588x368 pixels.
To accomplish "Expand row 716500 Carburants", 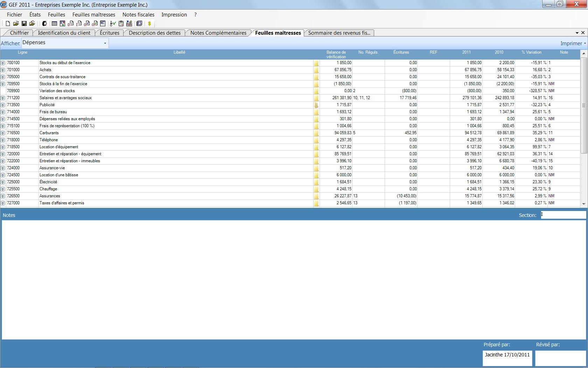I will tap(3, 133).
